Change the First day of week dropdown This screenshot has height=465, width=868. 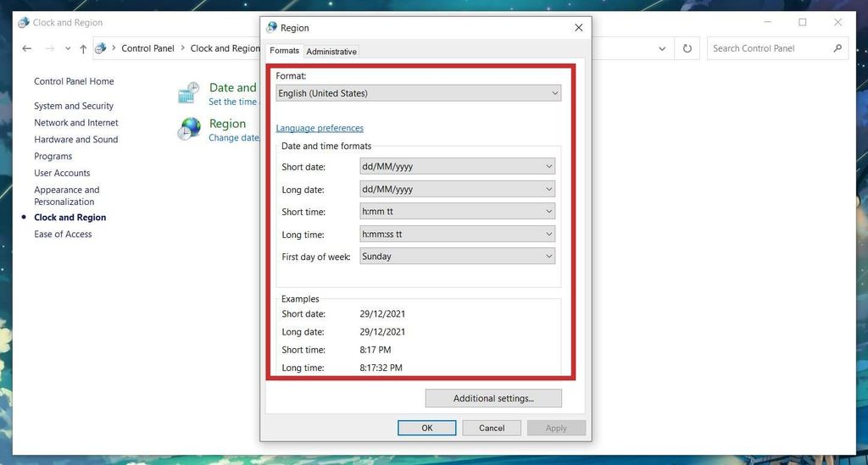[x=457, y=256]
